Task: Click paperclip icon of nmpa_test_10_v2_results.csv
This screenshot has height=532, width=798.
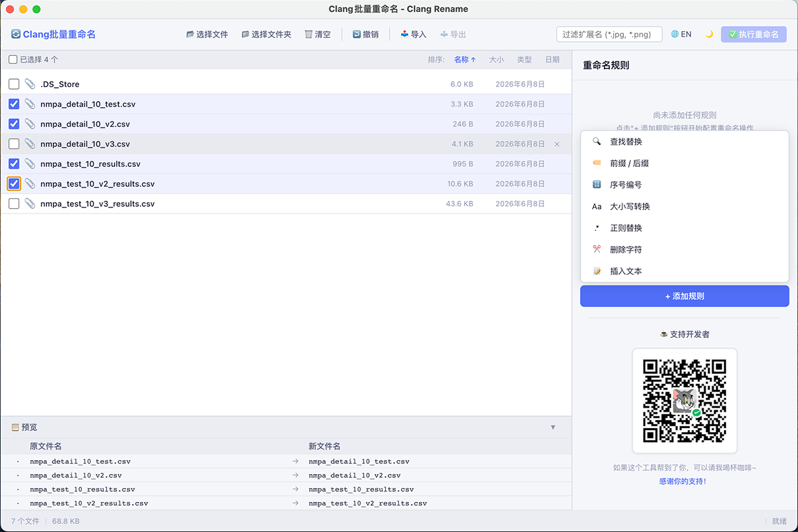Action: pyautogui.click(x=30, y=184)
